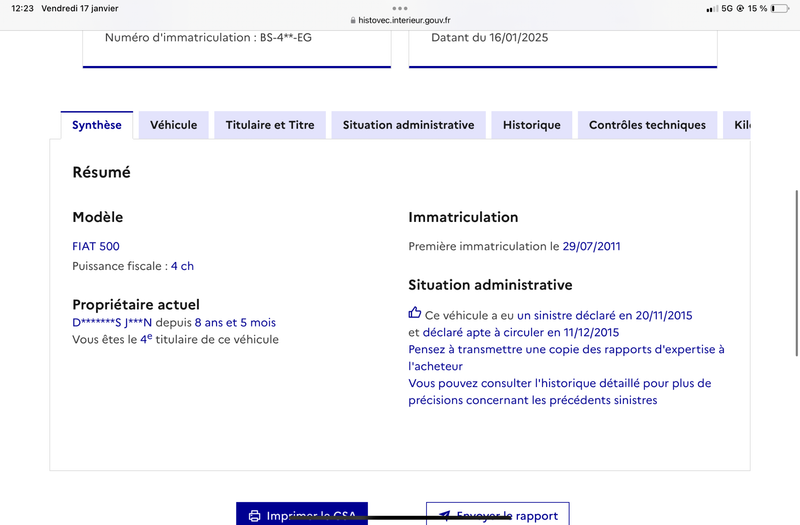Tap the histovec.interieur.gouv.fr address
800x525 pixels.
click(x=404, y=20)
